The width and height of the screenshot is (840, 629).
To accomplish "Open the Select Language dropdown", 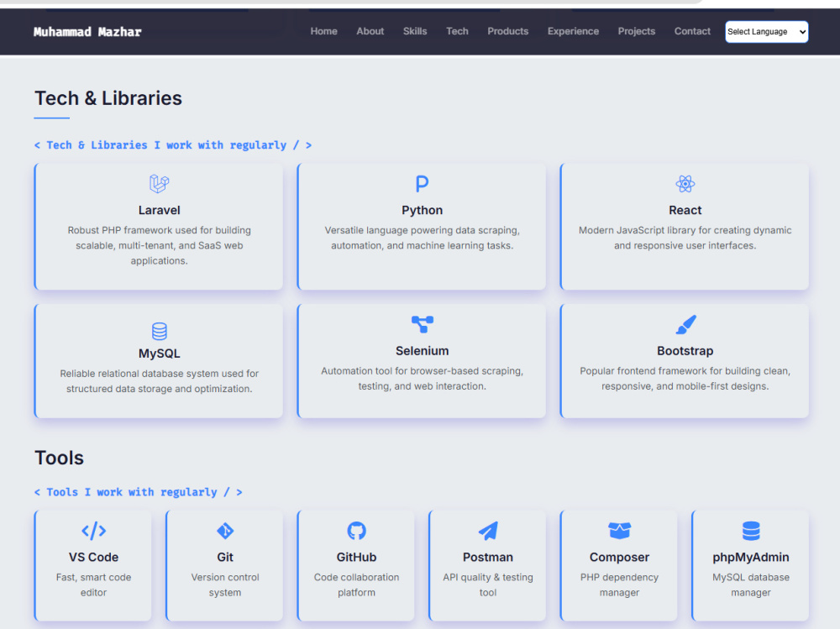I will pyautogui.click(x=767, y=32).
